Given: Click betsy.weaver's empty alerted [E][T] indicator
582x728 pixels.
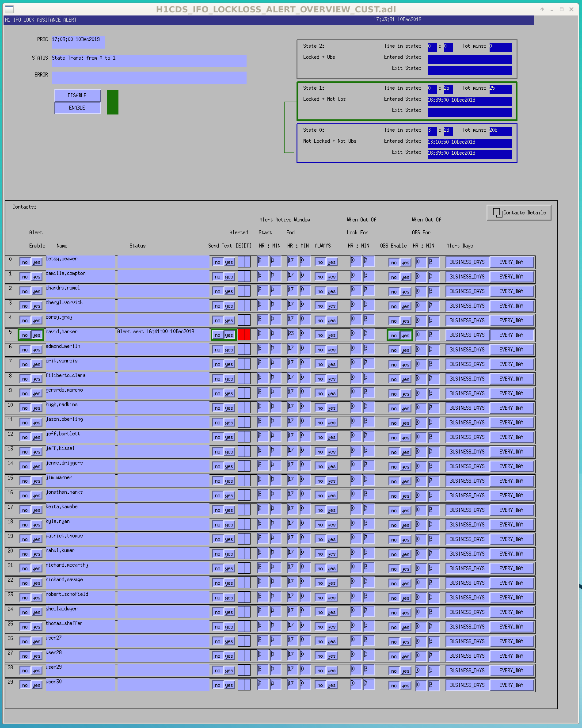Looking at the screenshot, I should click(244, 262).
